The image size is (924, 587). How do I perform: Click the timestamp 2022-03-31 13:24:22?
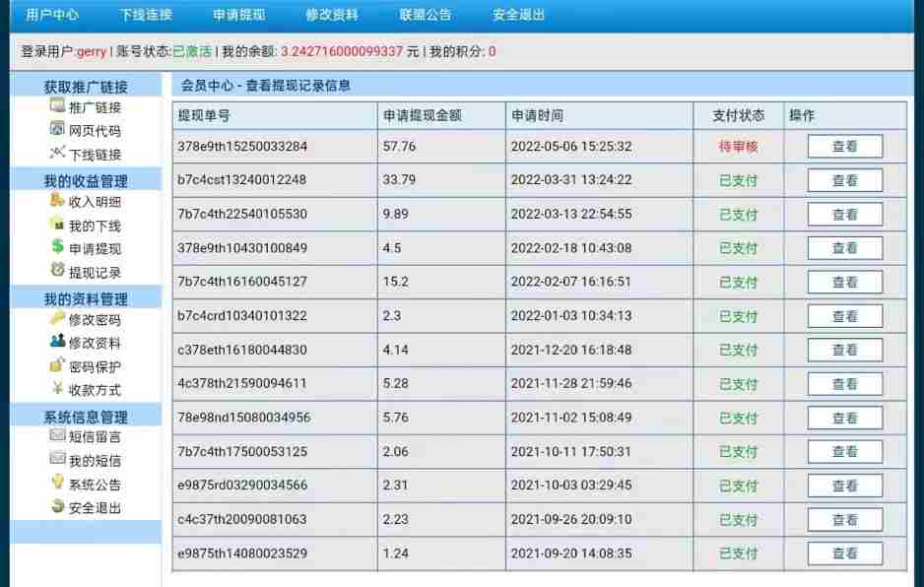(571, 180)
